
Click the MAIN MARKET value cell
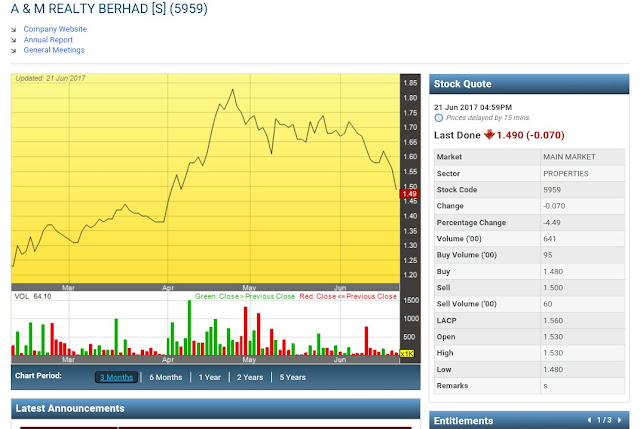(582, 157)
